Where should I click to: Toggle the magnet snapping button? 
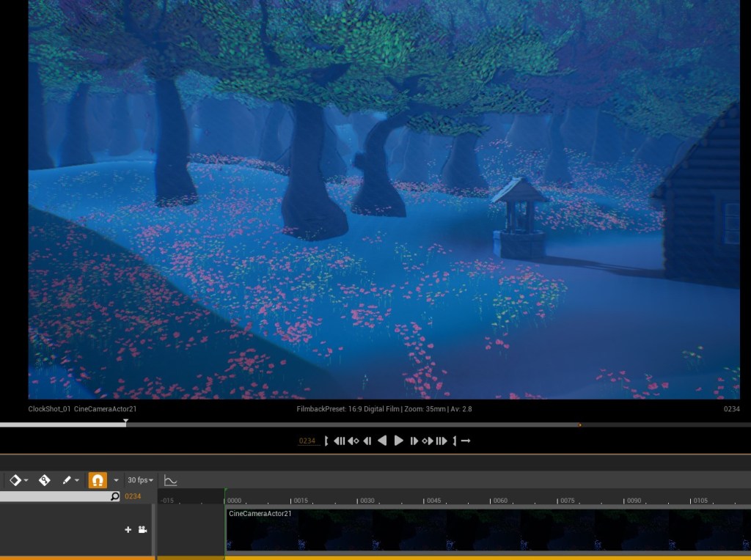click(97, 480)
